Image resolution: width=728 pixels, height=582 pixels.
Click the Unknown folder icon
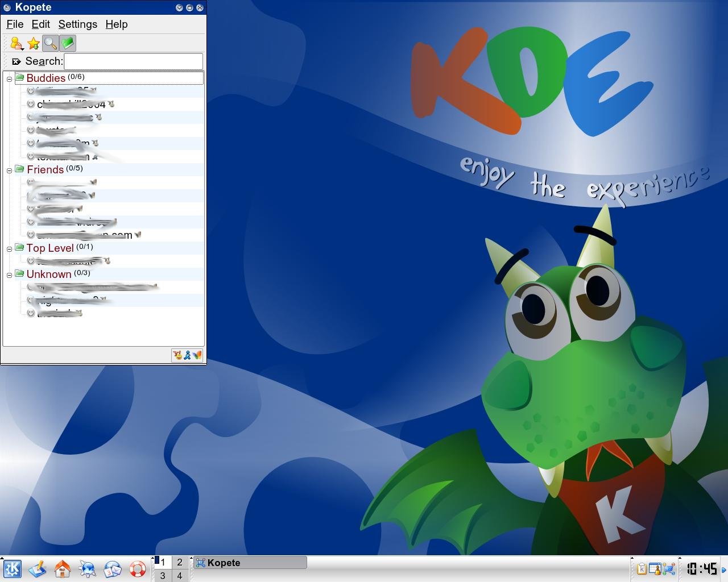(x=19, y=273)
